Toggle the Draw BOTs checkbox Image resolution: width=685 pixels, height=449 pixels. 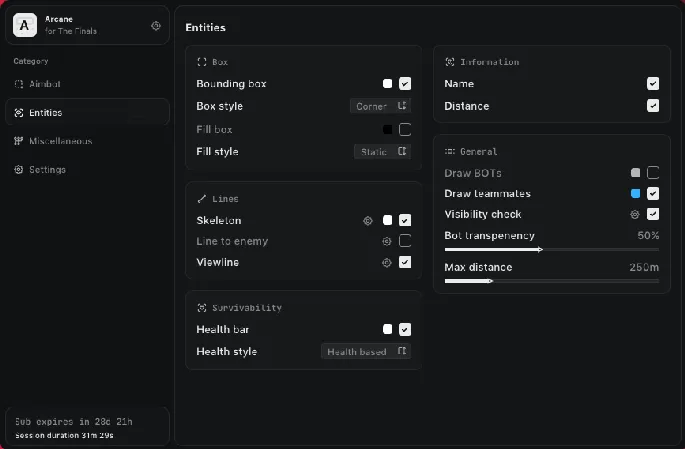pyautogui.click(x=653, y=173)
